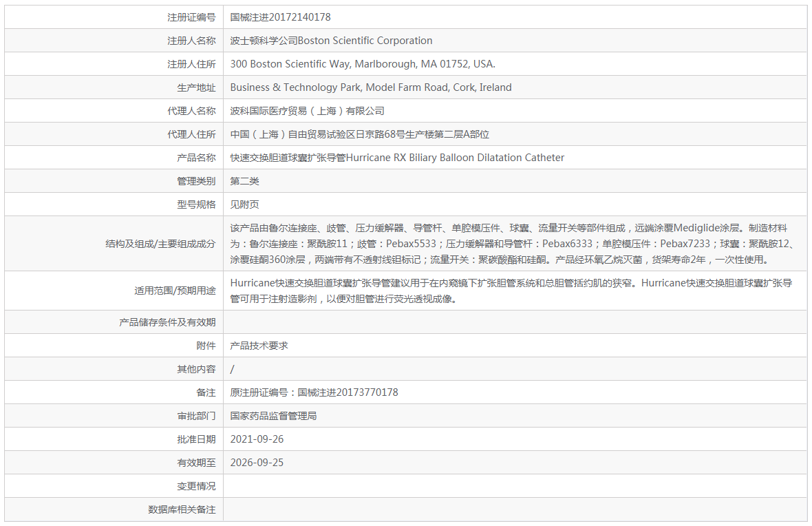Click the 代理人名称 label

click(x=191, y=111)
